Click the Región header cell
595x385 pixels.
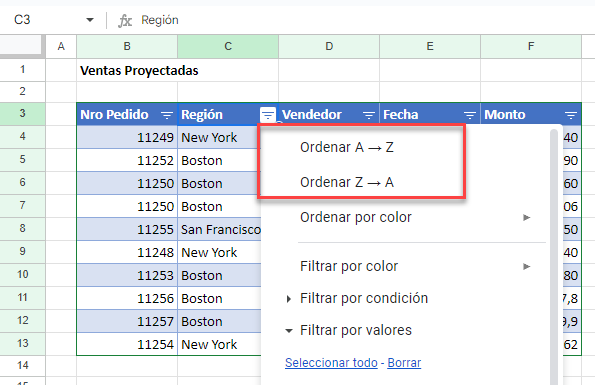point(228,114)
